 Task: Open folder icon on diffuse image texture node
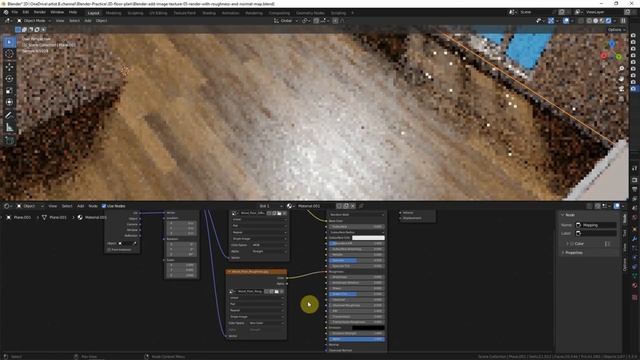coord(279,213)
